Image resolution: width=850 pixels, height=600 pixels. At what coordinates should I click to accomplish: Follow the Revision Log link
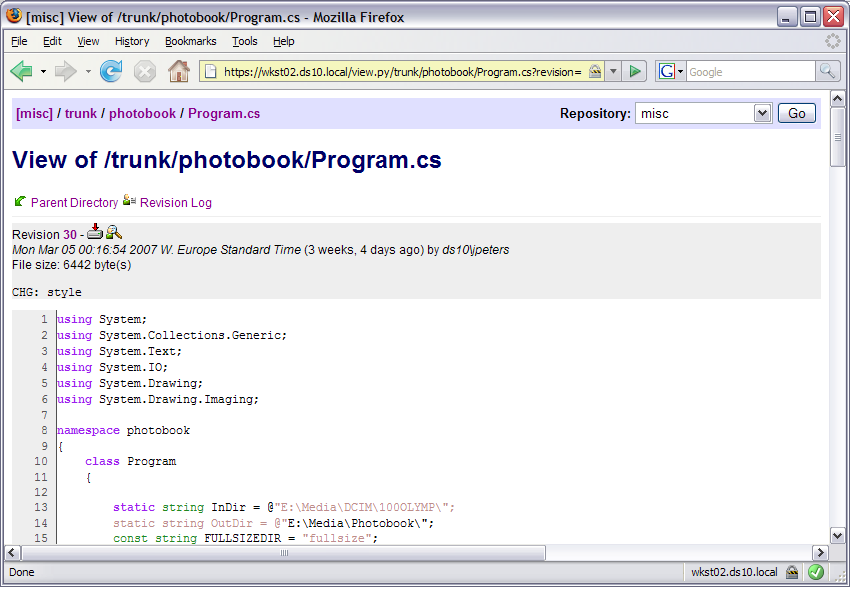click(x=176, y=203)
